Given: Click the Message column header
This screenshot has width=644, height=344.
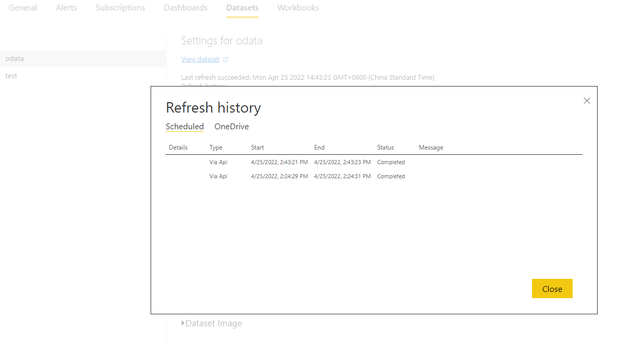Looking at the screenshot, I should [431, 148].
